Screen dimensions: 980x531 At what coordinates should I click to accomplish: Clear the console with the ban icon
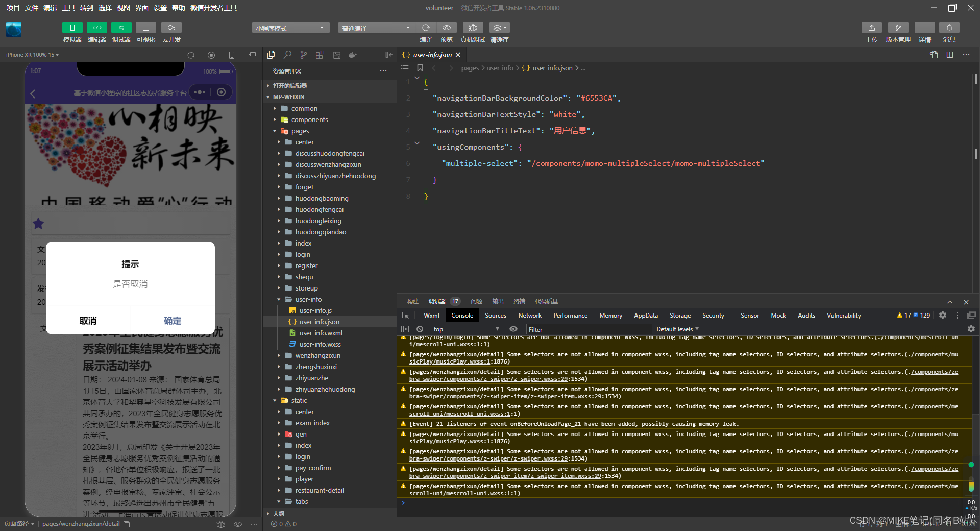click(x=420, y=329)
